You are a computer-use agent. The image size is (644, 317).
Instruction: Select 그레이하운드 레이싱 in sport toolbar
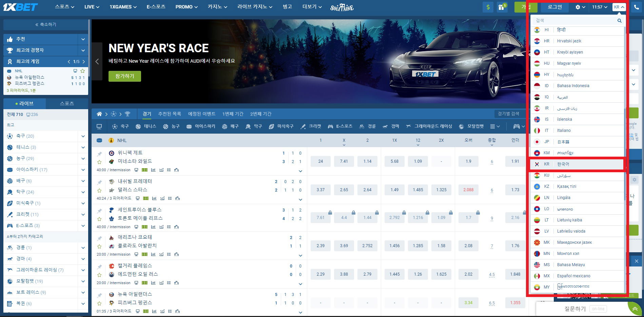click(429, 126)
